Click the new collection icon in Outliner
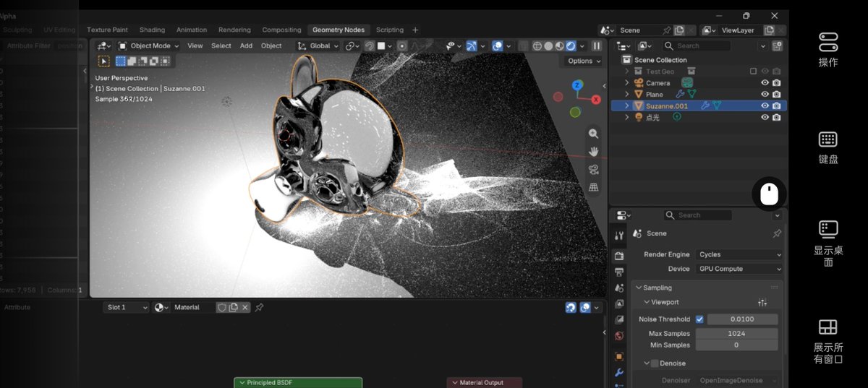Image resolution: width=868 pixels, height=388 pixels. (778, 46)
